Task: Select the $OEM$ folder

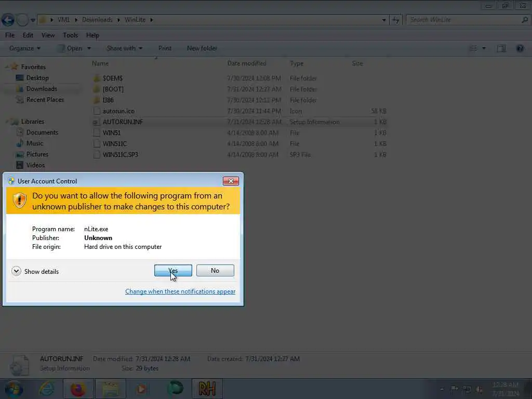Action: click(x=113, y=78)
